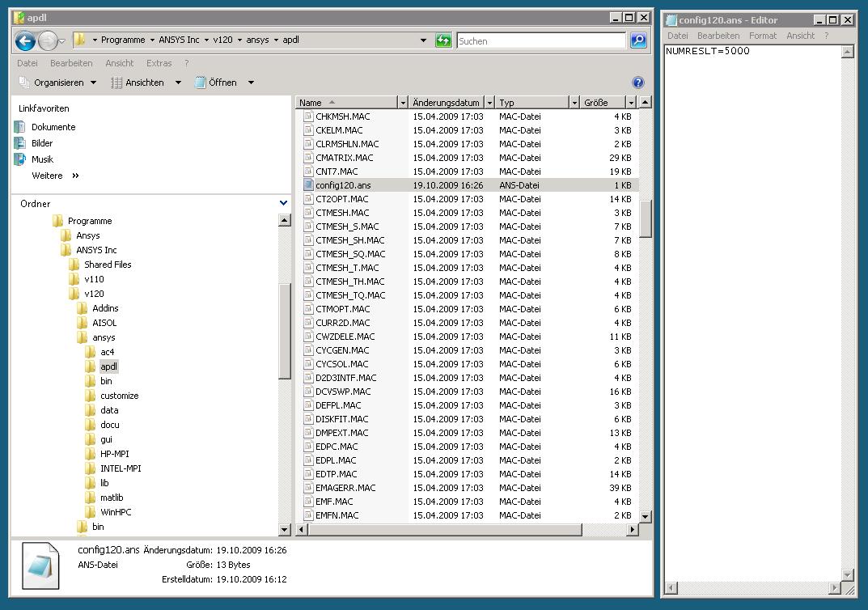Open the Größe column filter dropdown
Viewport: 868px width, 610px height.
pos(630,103)
